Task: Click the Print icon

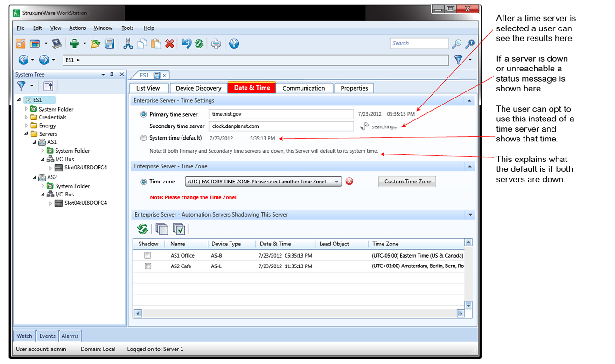Action: [216, 43]
